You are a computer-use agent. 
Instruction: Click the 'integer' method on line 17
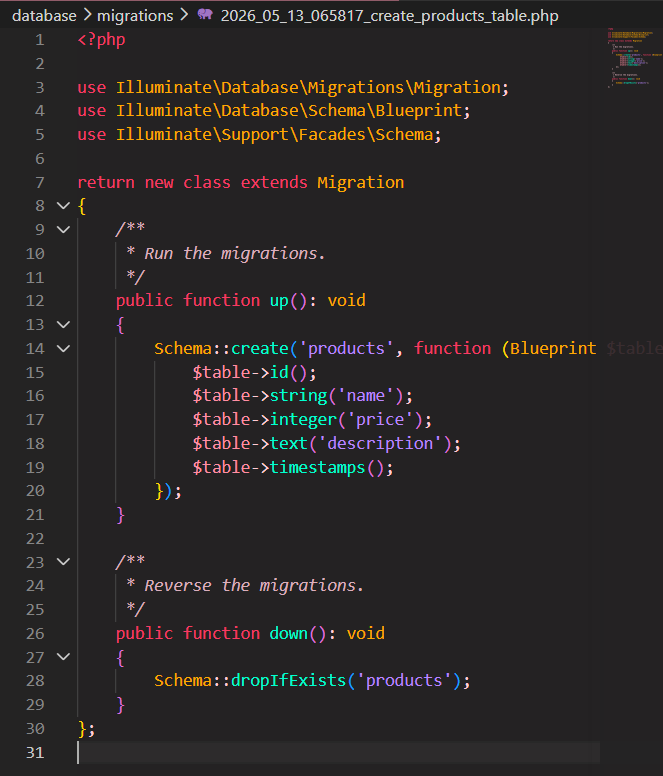[303, 420]
